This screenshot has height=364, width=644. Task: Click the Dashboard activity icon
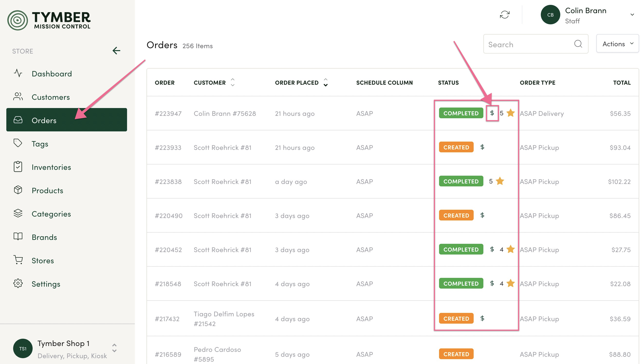point(18,73)
